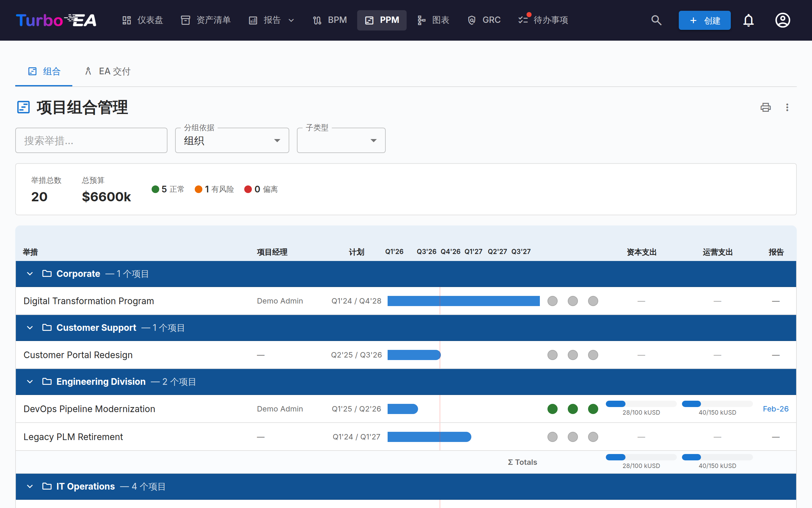Screen dimensions: 812x508
Task: Open GRC in top navigation
Action: [x=484, y=20]
